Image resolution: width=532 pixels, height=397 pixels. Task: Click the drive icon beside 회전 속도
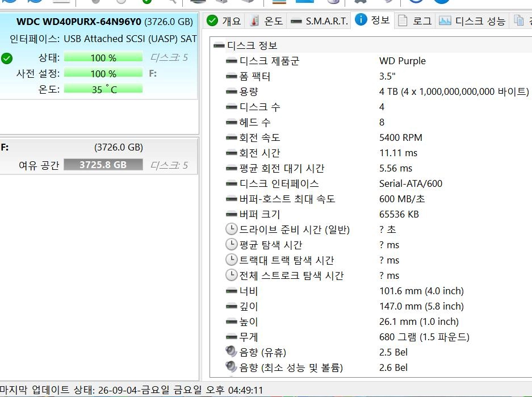click(232, 138)
